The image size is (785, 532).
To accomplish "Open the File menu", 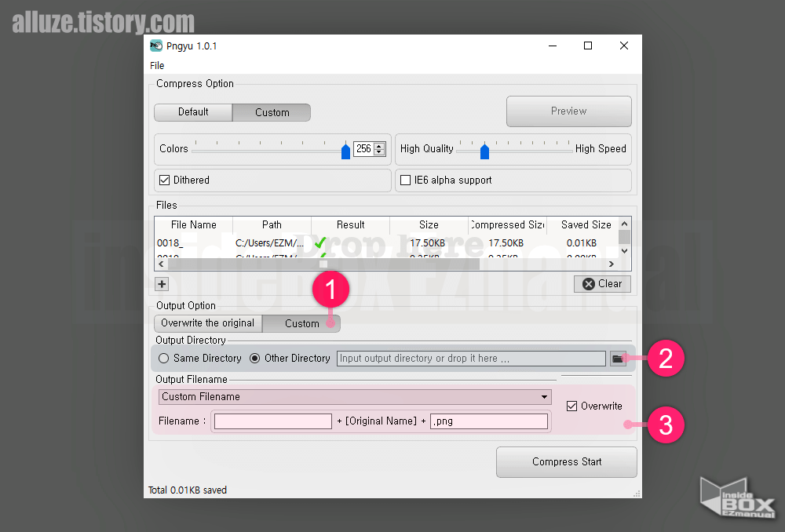I will [x=157, y=66].
